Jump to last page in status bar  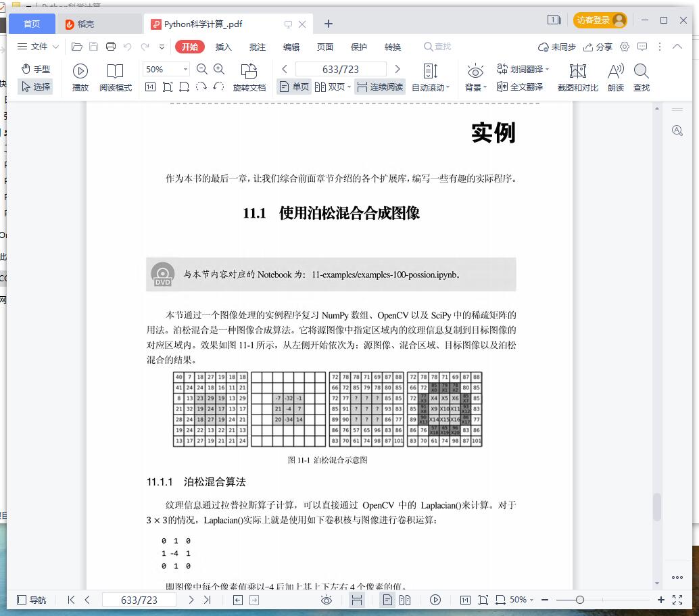(208, 600)
